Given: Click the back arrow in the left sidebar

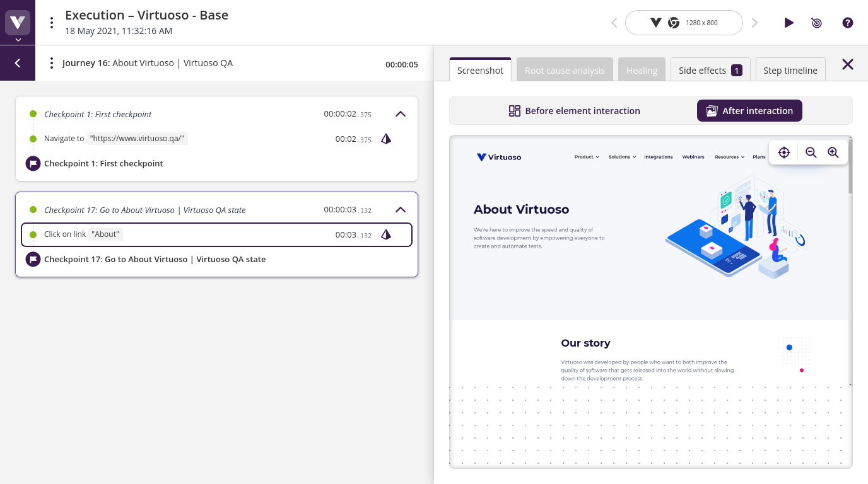Looking at the screenshot, I should pyautogui.click(x=17, y=62).
